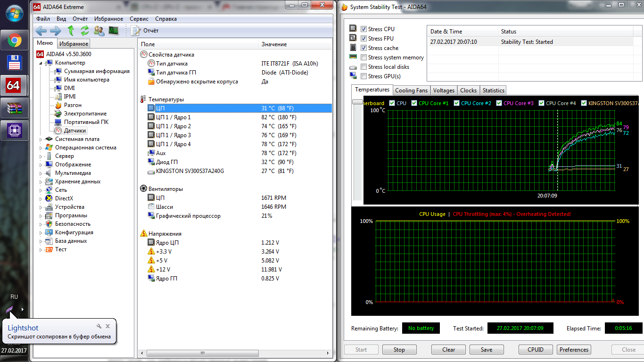Expand the Мультимедиа tree node
Viewport: 644px width, 362px height.
(x=41, y=173)
